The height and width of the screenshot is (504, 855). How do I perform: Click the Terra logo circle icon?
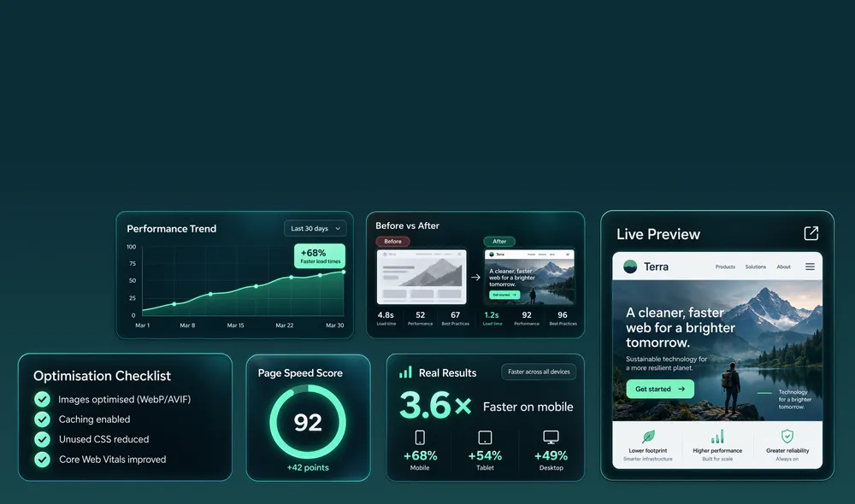pyautogui.click(x=630, y=267)
